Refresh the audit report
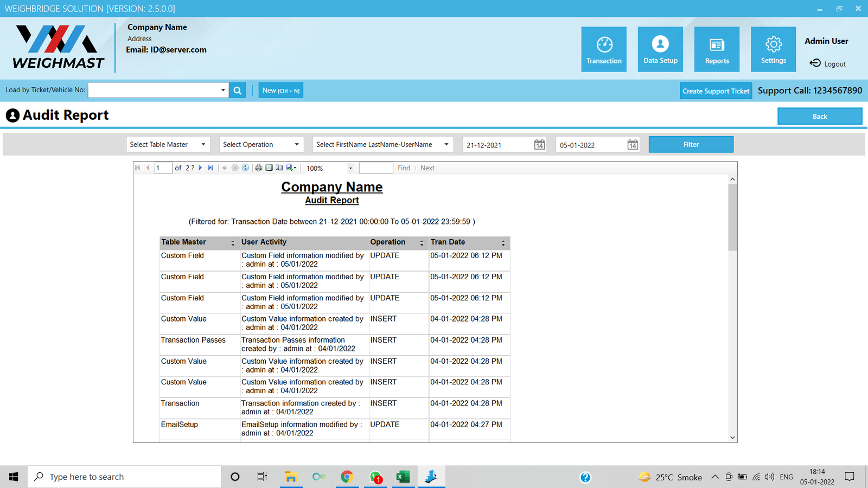The width and height of the screenshot is (868, 488). pos(246,168)
